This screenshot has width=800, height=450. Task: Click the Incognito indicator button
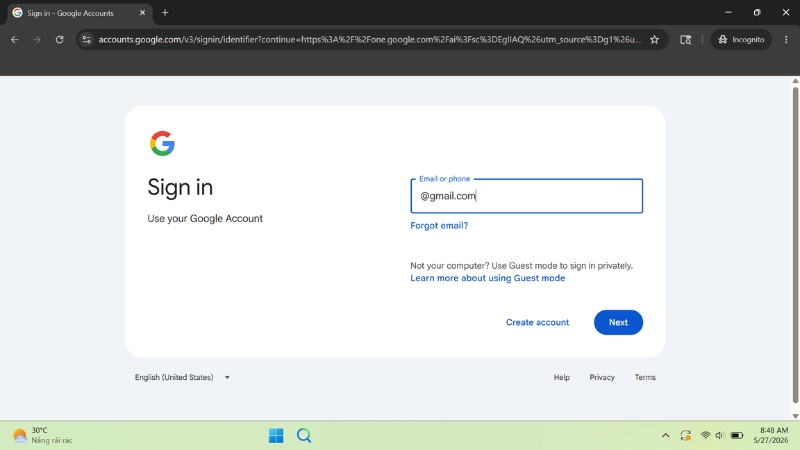(741, 39)
